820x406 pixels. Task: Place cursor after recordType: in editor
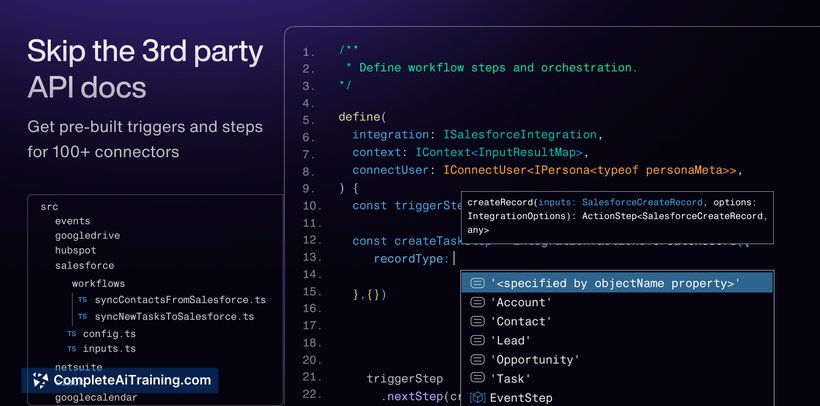[x=454, y=259]
